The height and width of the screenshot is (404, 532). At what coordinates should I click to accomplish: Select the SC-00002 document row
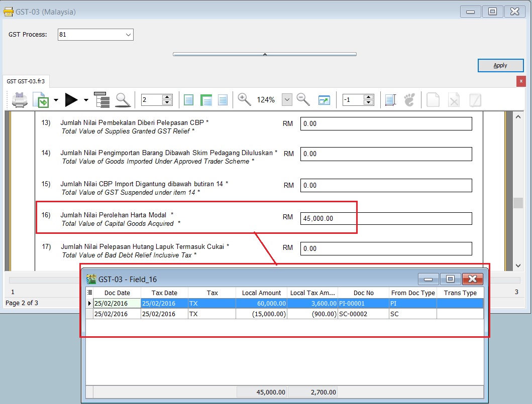[352, 314]
